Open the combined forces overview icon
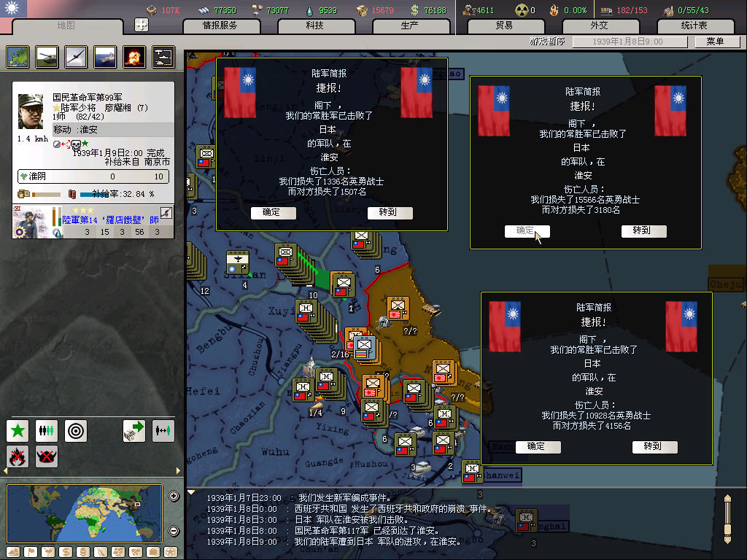The image size is (747, 560). 163,57
